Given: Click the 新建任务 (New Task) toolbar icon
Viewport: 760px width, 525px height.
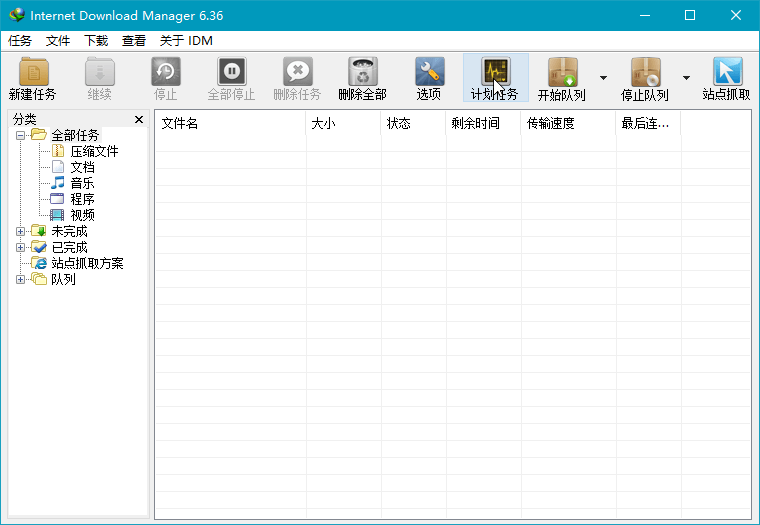Looking at the screenshot, I should pos(33,73).
